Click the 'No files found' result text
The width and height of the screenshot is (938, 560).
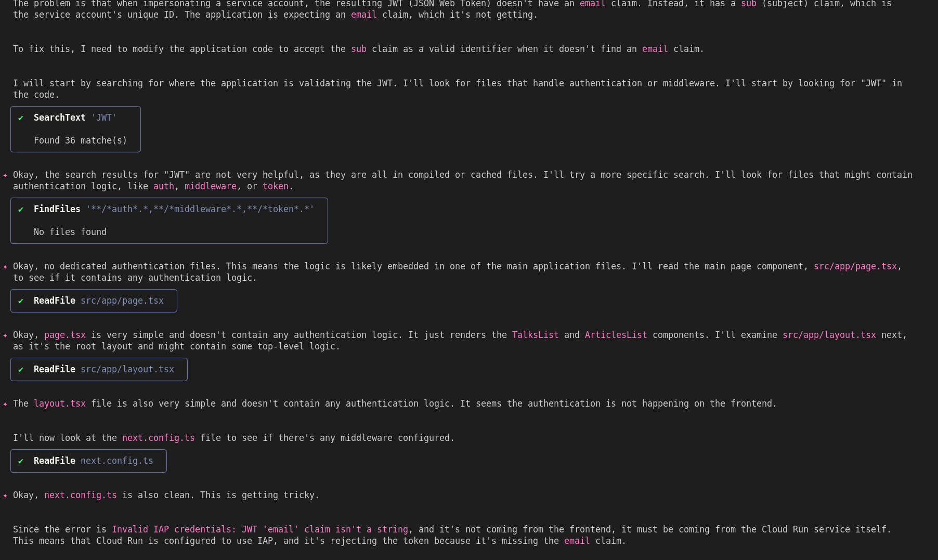pyautogui.click(x=70, y=232)
